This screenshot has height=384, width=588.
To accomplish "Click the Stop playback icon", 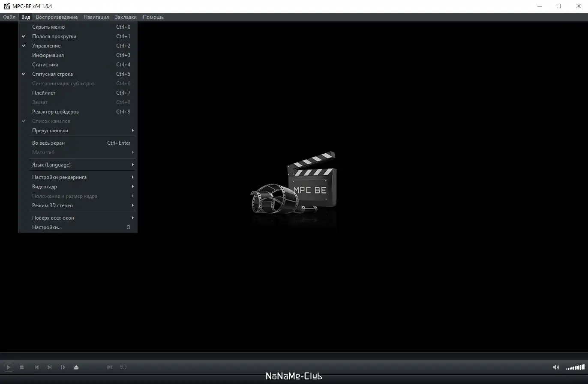I will [22, 367].
